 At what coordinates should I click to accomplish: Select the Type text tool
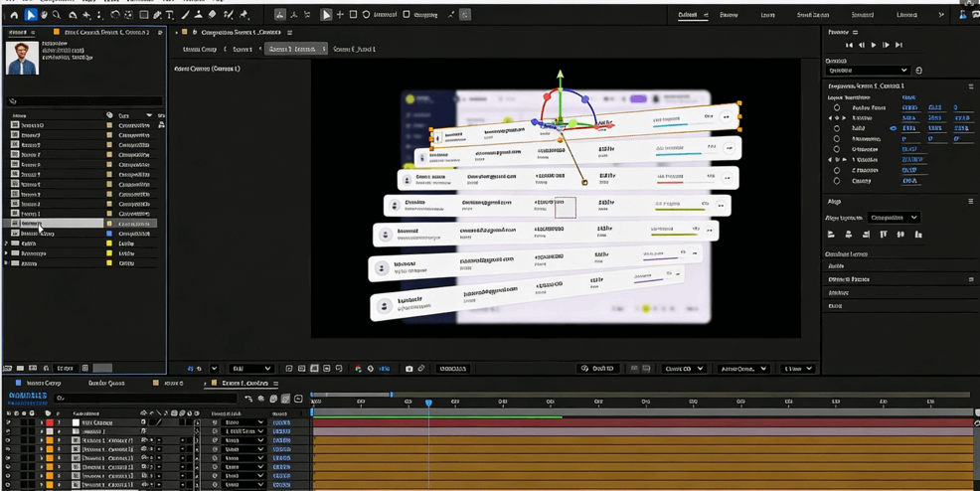(170, 15)
